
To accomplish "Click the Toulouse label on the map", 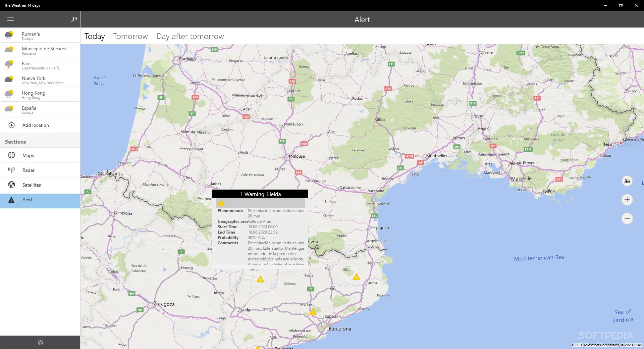I will (297, 156).
